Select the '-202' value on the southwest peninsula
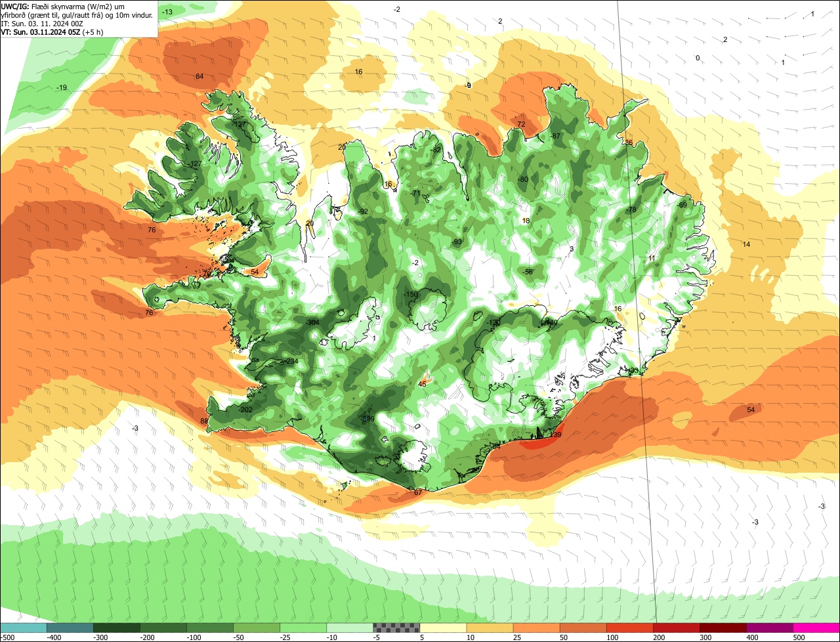840x642 pixels. (x=245, y=410)
